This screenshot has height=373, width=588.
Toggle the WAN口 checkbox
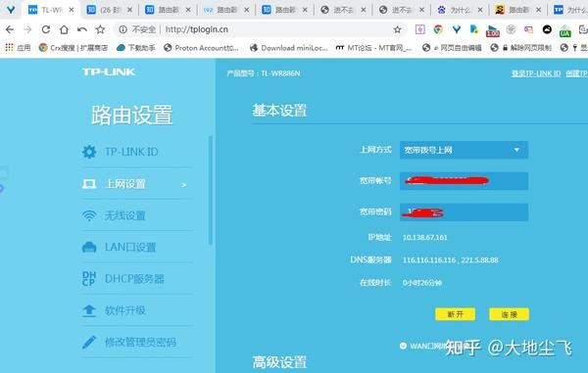[x=403, y=346]
